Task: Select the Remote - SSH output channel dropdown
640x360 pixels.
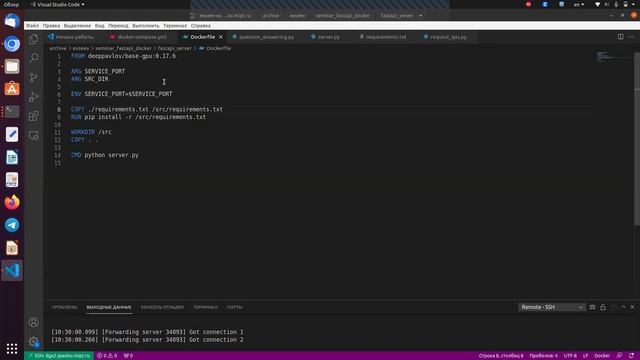Action: tap(552, 307)
